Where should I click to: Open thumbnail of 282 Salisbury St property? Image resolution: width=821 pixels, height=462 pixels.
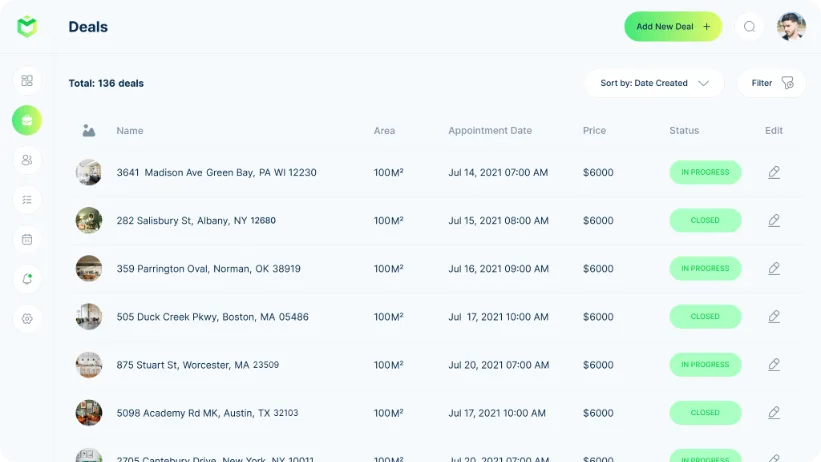tap(88, 221)
